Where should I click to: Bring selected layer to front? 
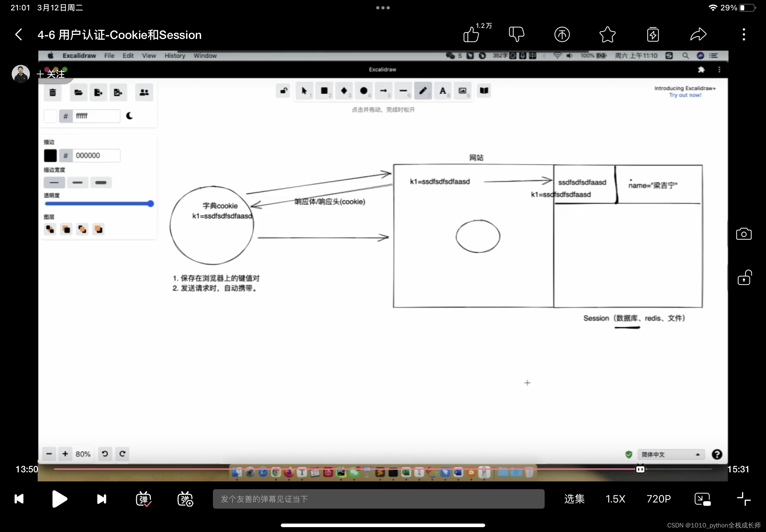coord(99,229)
